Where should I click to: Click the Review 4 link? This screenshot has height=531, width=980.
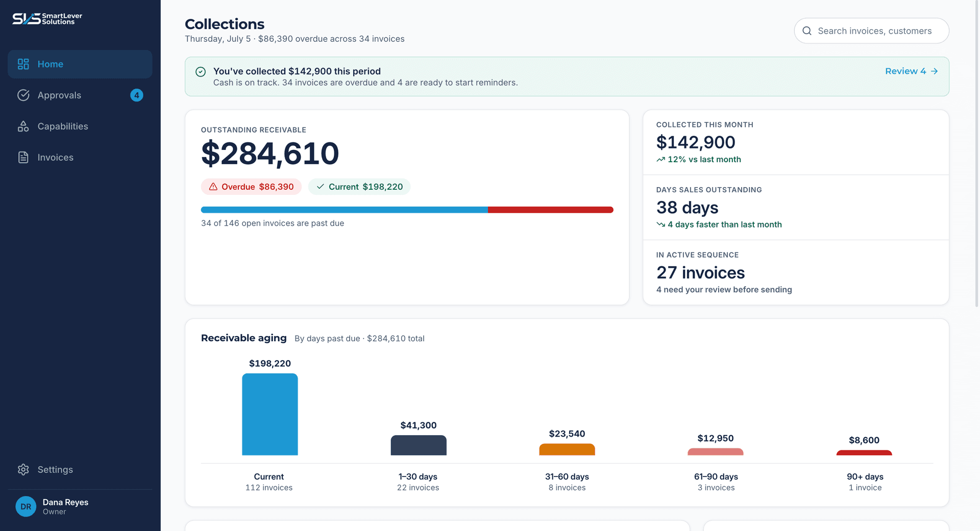pos(912,71)
